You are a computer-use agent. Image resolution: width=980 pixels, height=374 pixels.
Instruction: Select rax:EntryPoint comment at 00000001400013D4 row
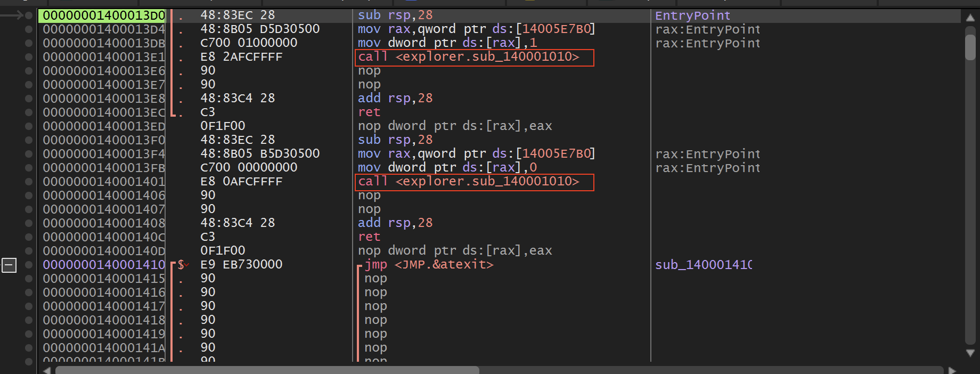coord(707,29)
